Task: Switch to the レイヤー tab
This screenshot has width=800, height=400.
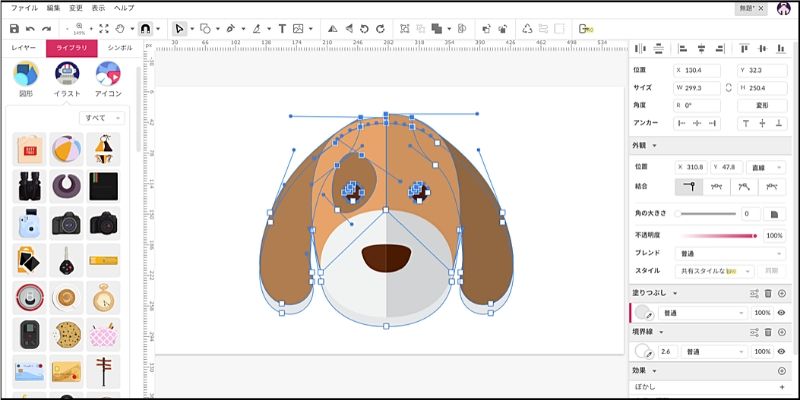Action: pyautogui.click(x=23, y=48)
